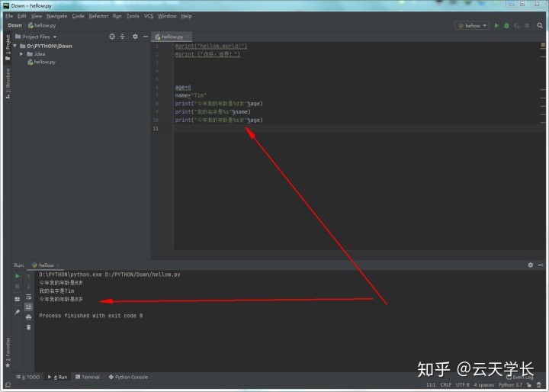Toggle the 1: Project side tool window

tap(8, 47)
